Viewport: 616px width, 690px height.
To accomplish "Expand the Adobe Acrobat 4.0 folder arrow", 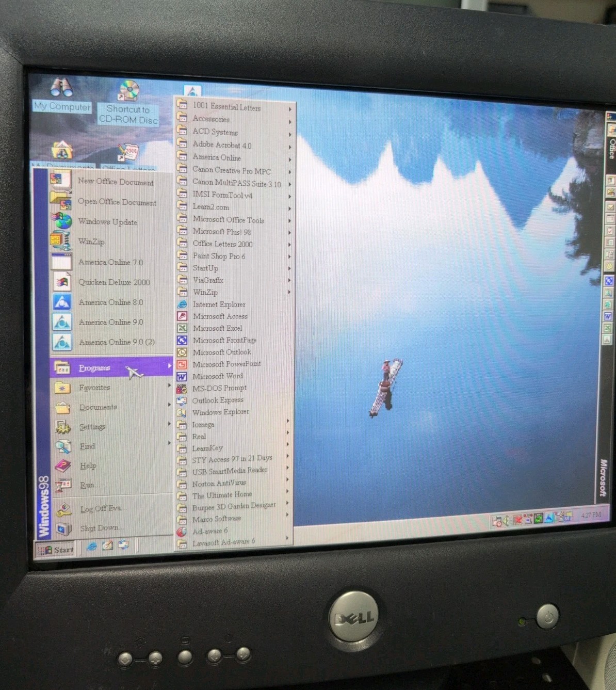I will pyautogui.click(x=290, y=147).
